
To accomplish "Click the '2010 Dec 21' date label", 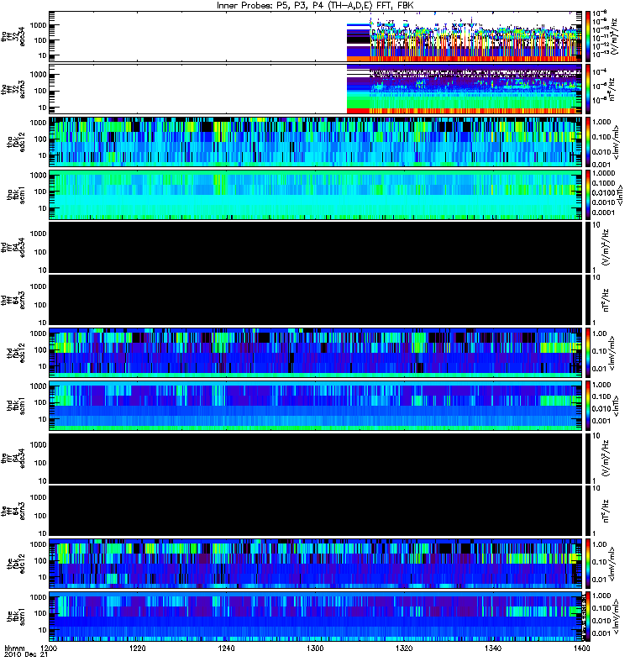I will [26, 654].
